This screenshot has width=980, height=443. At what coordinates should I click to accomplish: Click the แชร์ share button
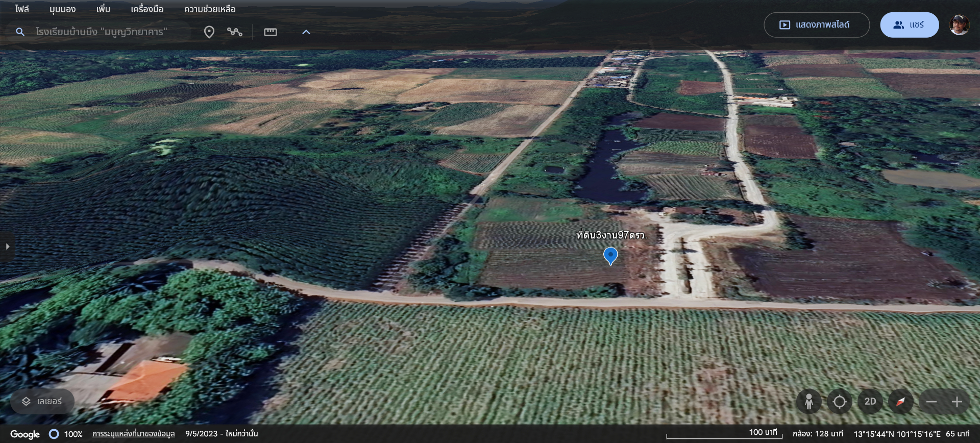click(909, 24)
